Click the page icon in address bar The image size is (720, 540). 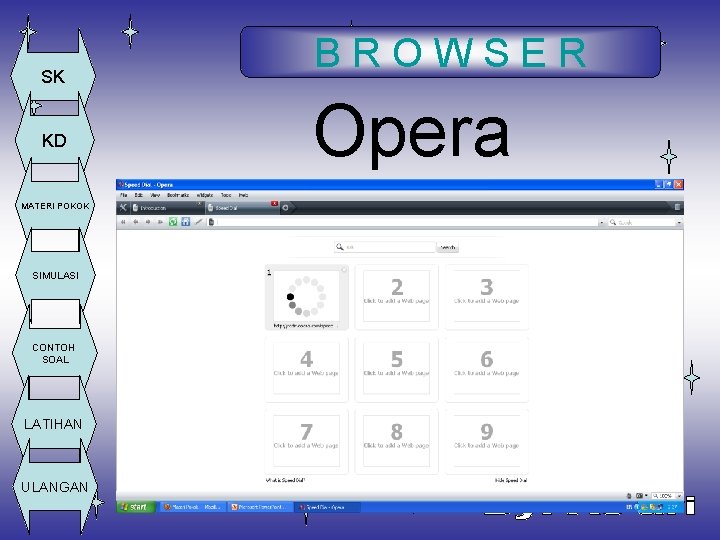[x=211, y=222]
